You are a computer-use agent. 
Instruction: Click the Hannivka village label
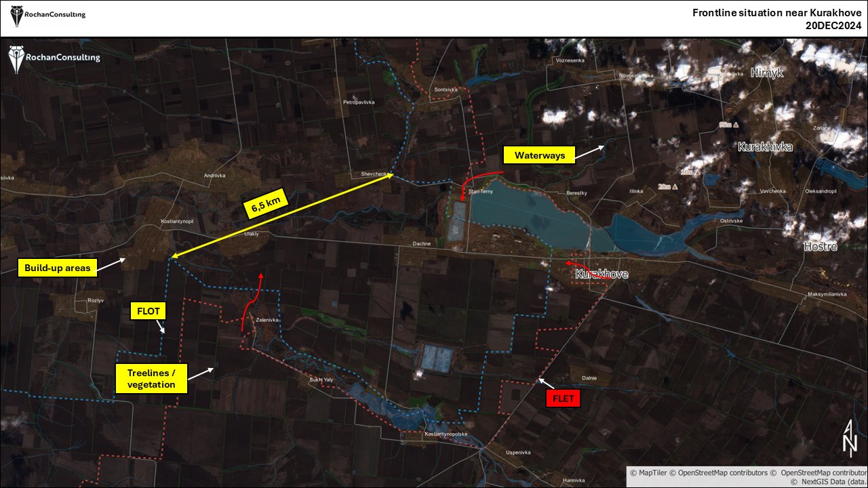(573, 480)
